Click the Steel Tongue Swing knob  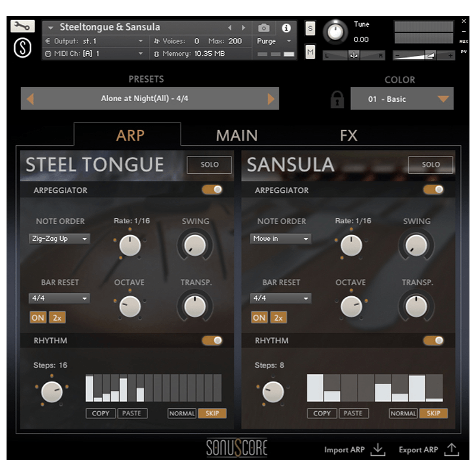(195, 245)
